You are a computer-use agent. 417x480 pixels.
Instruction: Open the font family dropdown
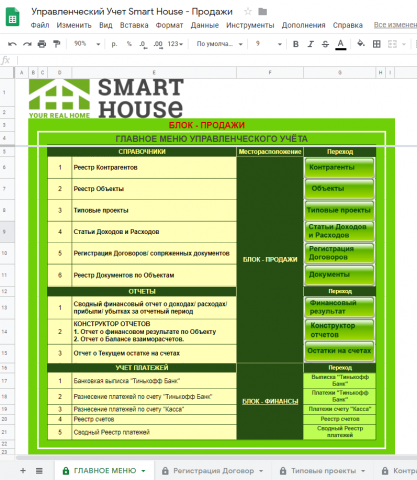219,44
